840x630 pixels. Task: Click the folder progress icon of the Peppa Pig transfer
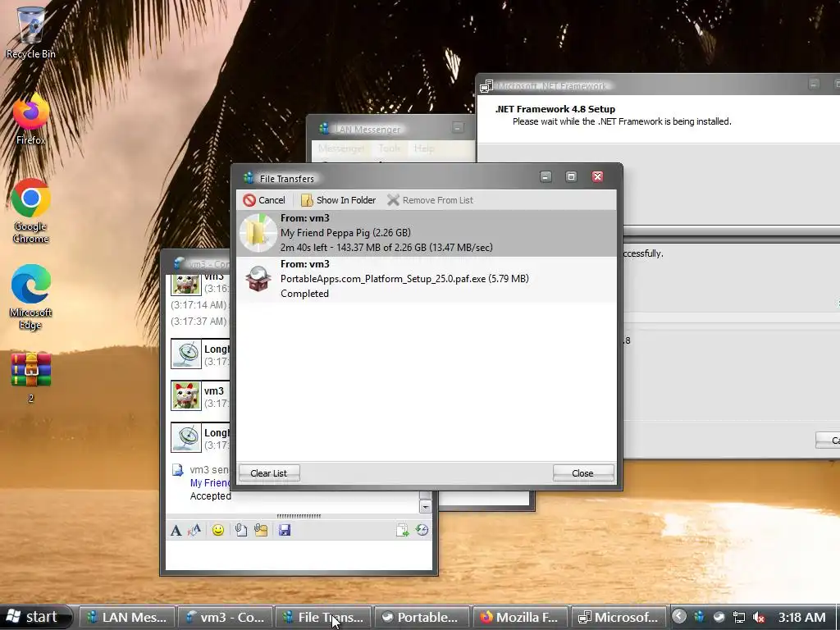258,233
